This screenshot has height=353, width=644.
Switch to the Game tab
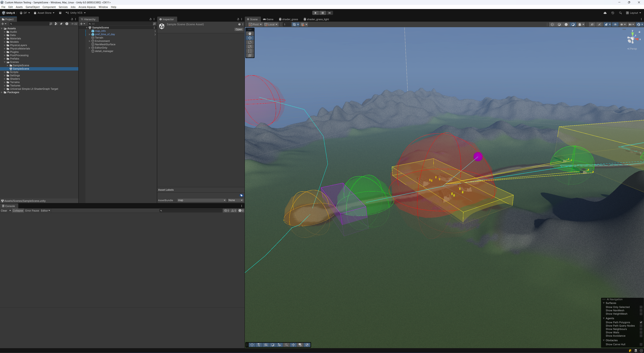pyautogui.click(x=268, y=19)
